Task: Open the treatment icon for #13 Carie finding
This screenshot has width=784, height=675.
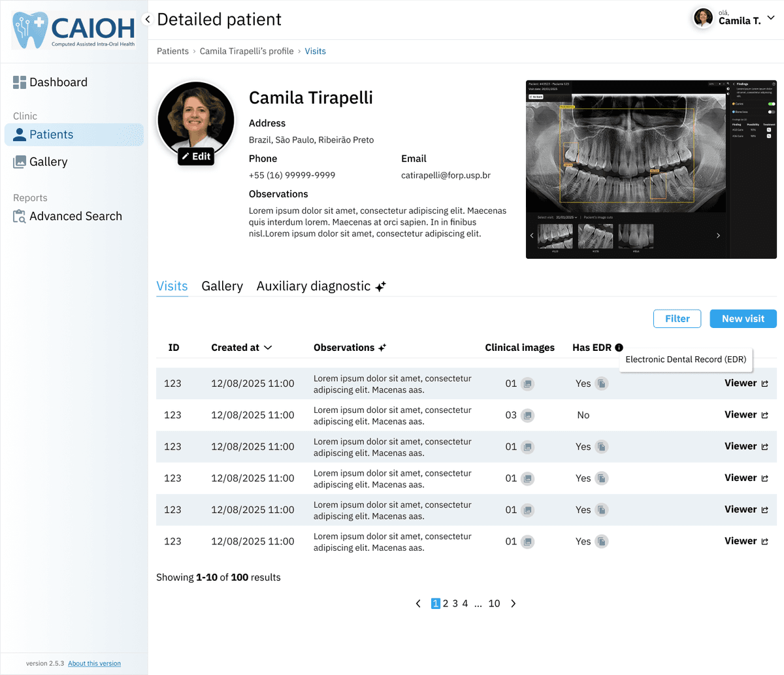Action: [x=769, y=130]
